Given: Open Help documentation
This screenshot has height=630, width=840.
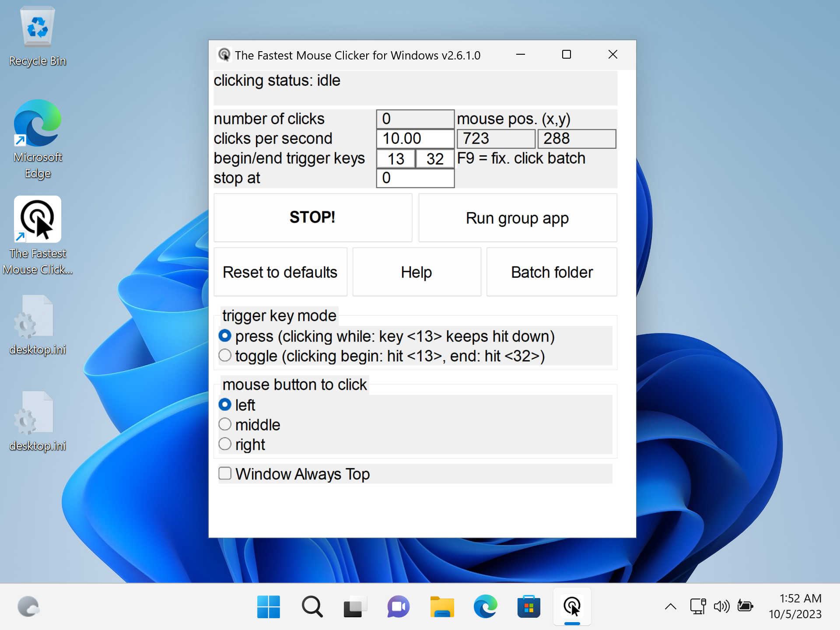Looking at the screenshot, I should tap(416, 272).
